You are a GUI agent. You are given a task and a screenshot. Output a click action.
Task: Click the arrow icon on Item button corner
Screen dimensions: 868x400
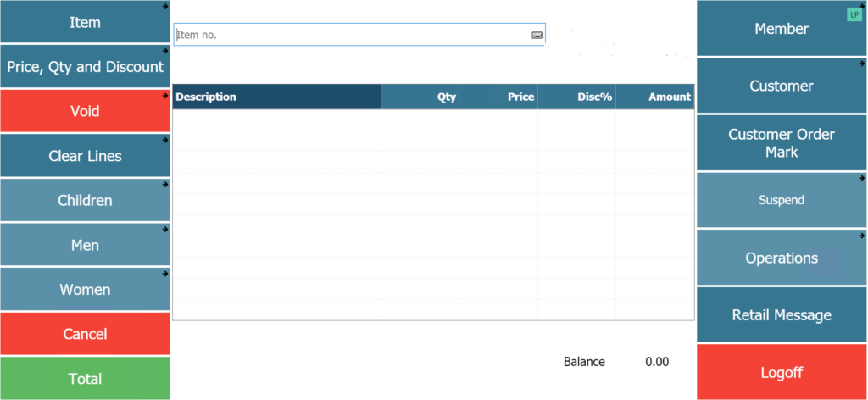(165, 6)
